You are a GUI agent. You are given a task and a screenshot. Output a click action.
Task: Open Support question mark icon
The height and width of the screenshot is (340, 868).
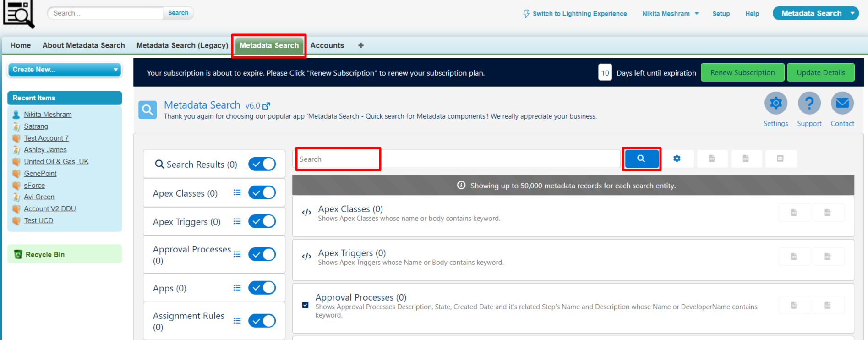point(809,103)
